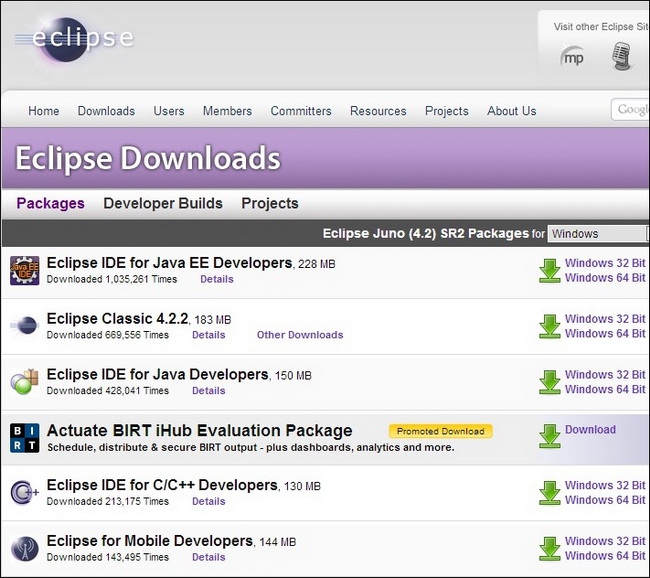Screen dimensions: 650x578
Task: Open Eclipse IDE for C/C++ Developers title
Action: coord(162,485)
